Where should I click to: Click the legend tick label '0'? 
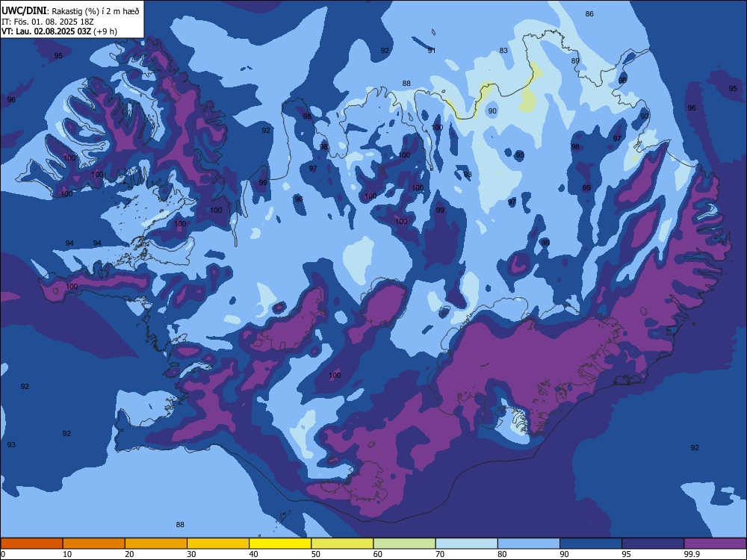click(x=3, y=554)
